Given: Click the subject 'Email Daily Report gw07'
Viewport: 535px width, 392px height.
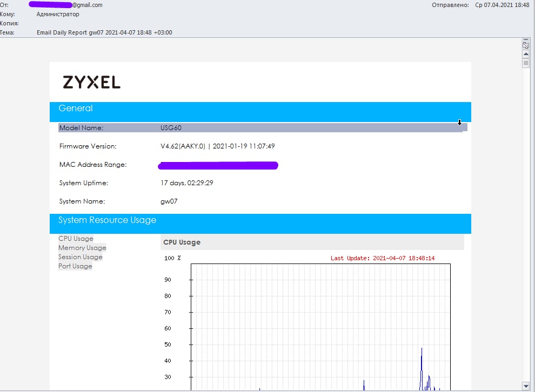Looking at the screenshot, I should click(x=104, y=32).
